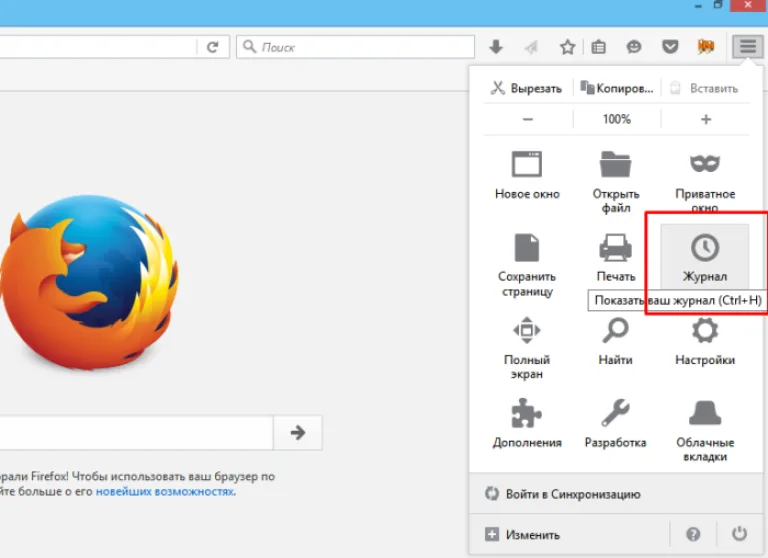Open the bookmarks list icon
Viewport: 768px width, 558px height.
coord(599,47)
